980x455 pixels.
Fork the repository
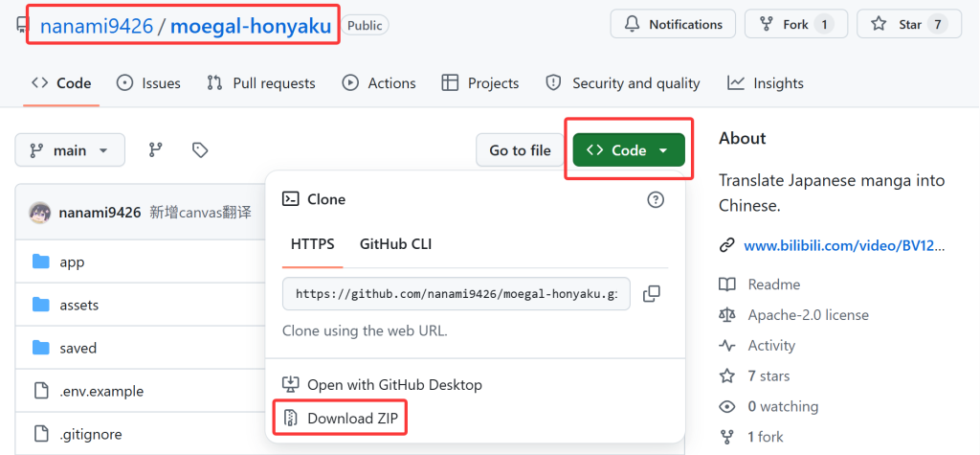point(794,25)
